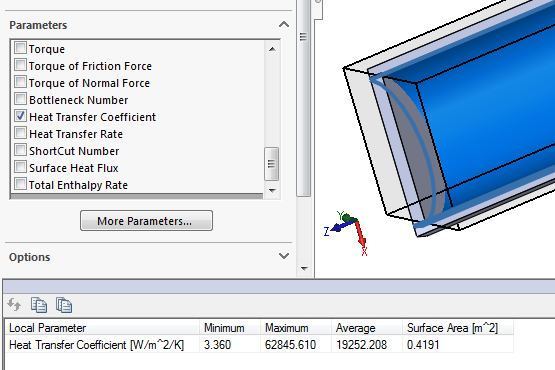Click the refresh arrows icon in results toolbar
The image size is (555, 370).
point(14,305)
